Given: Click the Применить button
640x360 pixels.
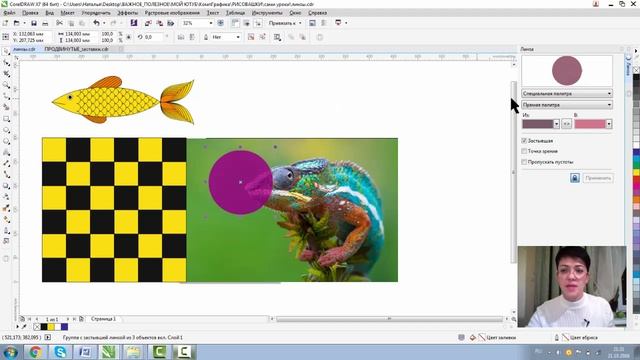Looking at the screenshot, I should [x=598, y=178].
